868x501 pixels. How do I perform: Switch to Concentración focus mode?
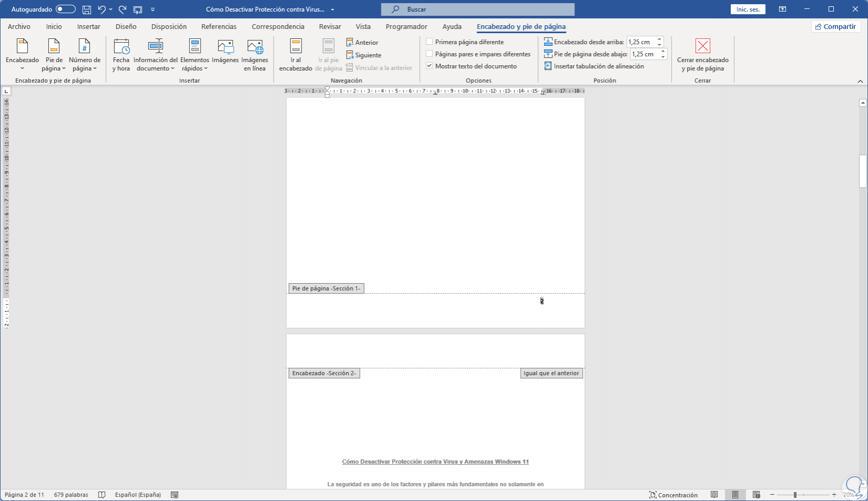[x=673, y=495]
